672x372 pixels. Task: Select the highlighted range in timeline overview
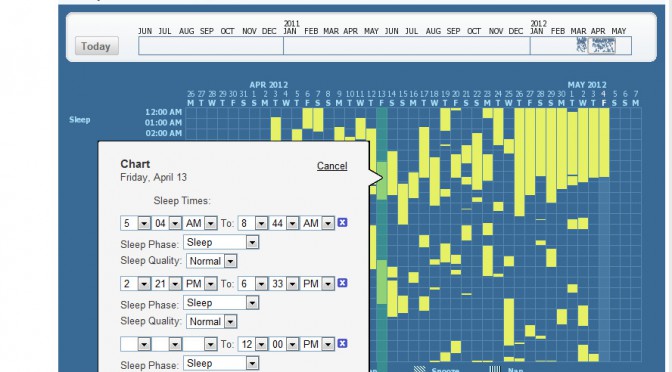point(602,45)
